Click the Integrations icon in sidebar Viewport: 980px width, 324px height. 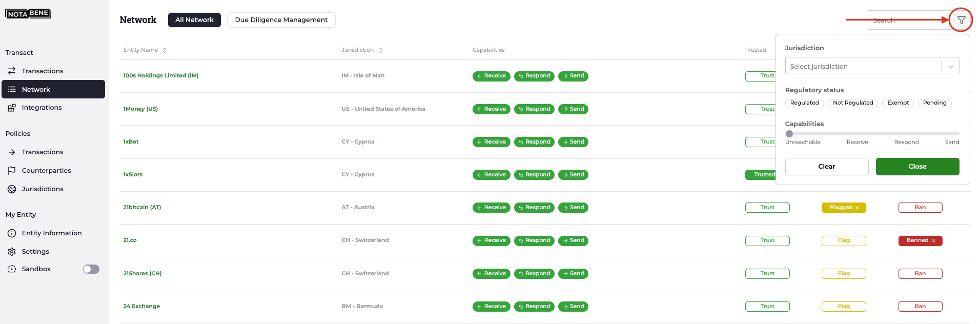(12, 108)
